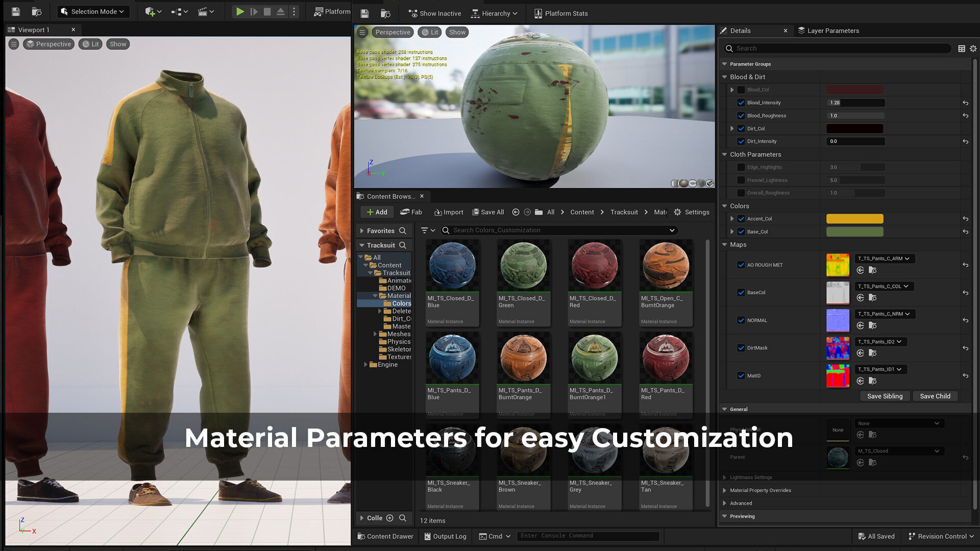
Task: Click Add button in Content Browser
Action: (377, 212)
